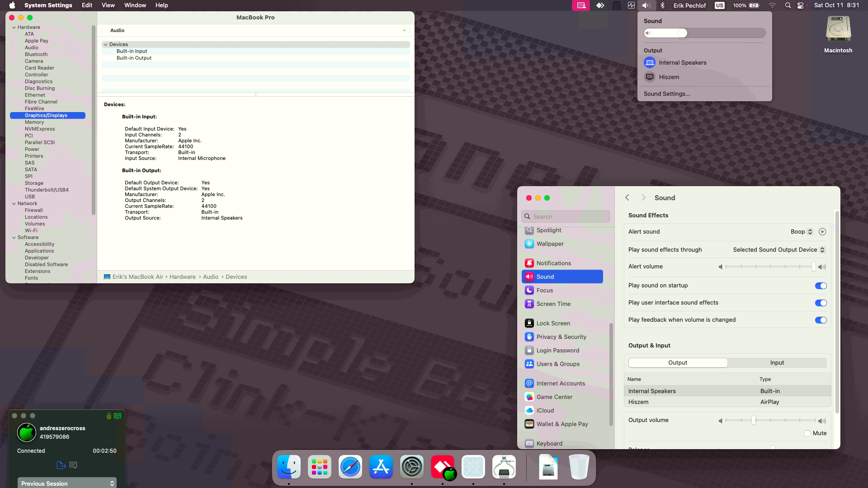Click Hardware in the path bar
This screenshot has height=488, width=868.
coord(183,277)
